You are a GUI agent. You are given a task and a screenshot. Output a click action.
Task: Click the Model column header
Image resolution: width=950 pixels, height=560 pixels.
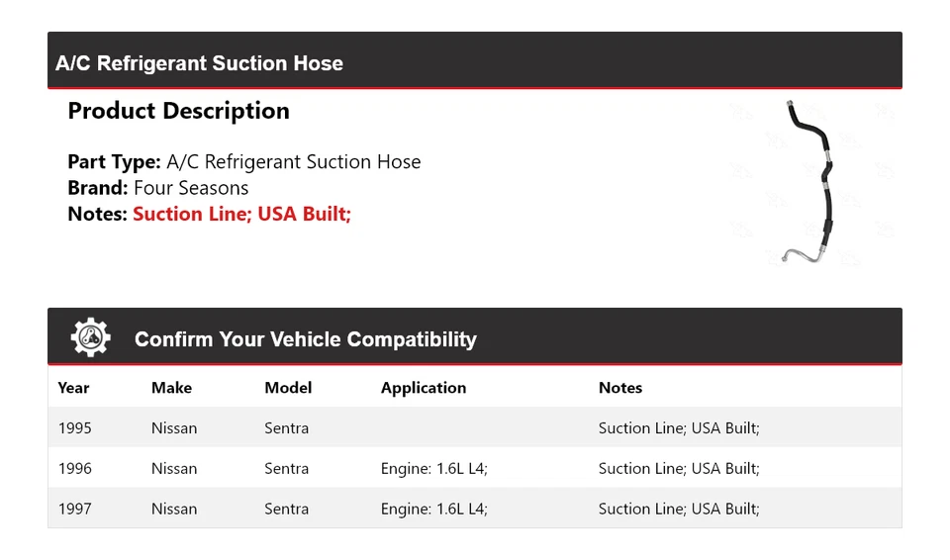[x=288, y=388]
